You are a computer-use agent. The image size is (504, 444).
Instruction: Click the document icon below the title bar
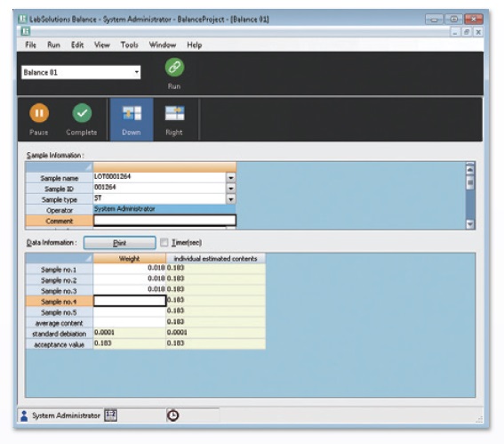point(26,31)
